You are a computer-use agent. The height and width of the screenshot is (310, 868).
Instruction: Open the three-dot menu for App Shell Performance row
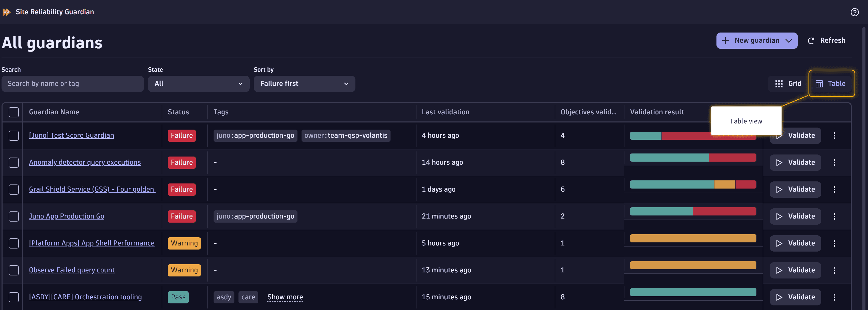(834, 243)
